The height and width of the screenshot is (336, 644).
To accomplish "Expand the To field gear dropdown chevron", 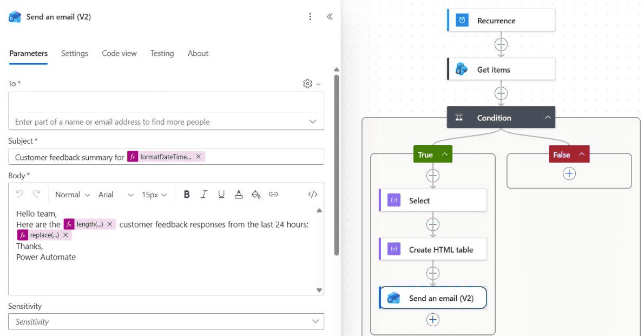I will coord(318,84).
